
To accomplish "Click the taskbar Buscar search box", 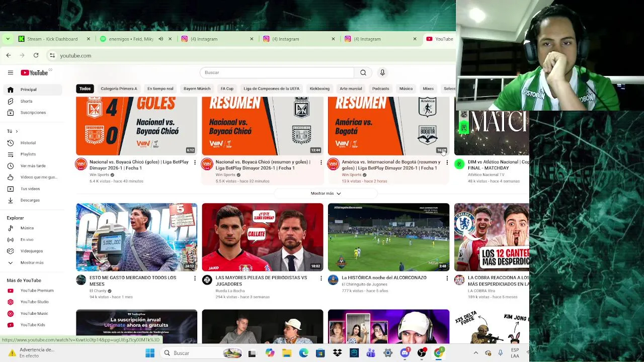I will [x=201, y=353].
